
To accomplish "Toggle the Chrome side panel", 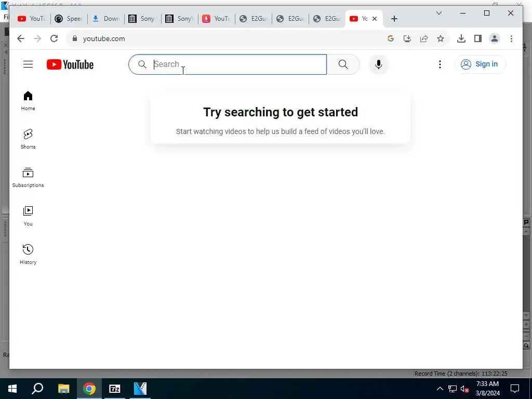I will coord(478,38).
